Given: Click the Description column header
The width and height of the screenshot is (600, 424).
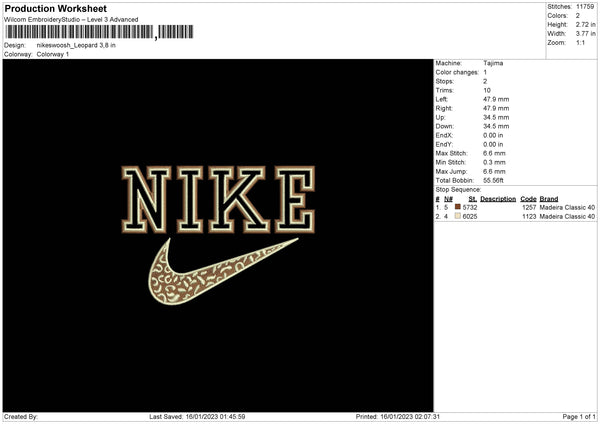Looking at the screenshot, I should tap(498, 199).
